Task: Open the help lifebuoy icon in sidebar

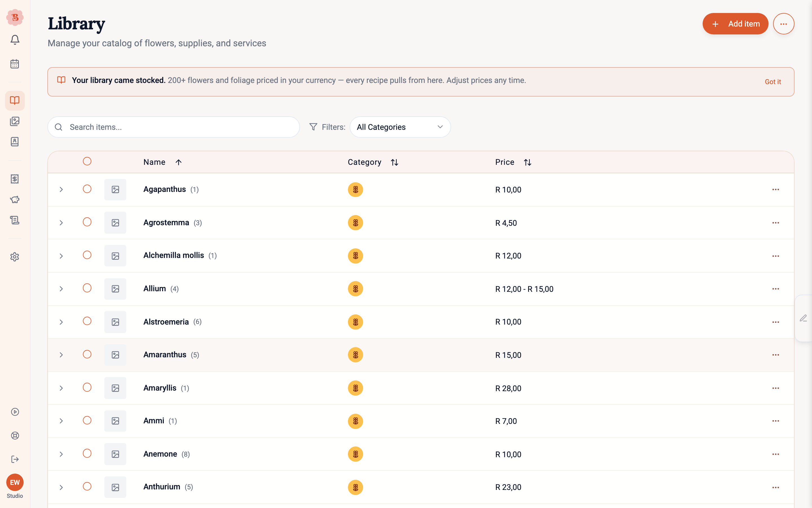Action: [x=15, y=436]
